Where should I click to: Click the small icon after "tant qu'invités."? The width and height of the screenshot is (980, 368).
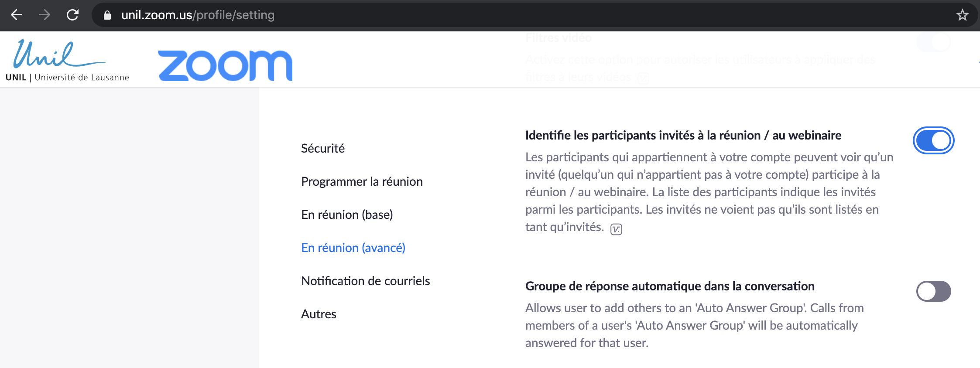click(616, 229)
